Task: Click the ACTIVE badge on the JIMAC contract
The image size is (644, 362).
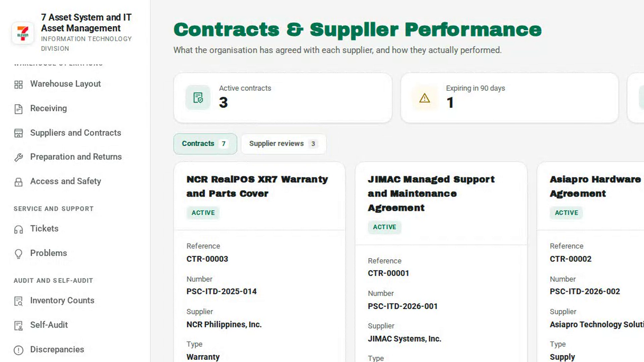Action: (384, 227)
